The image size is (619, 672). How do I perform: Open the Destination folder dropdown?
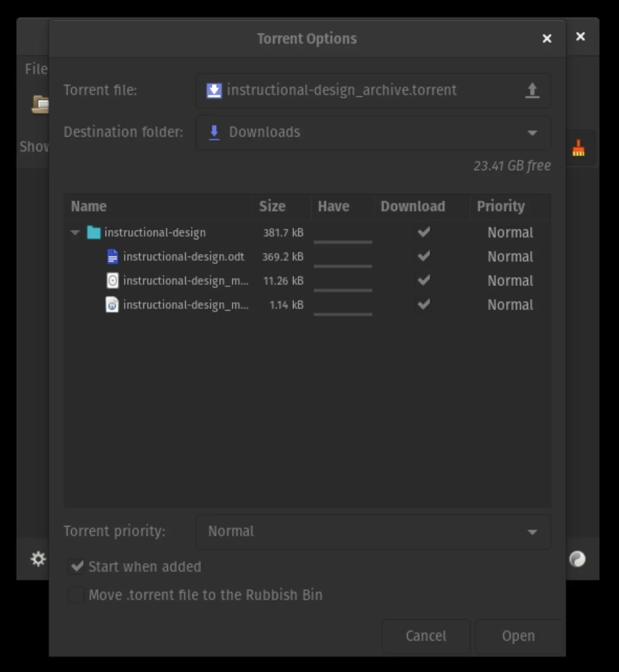(x=373, y=133)
